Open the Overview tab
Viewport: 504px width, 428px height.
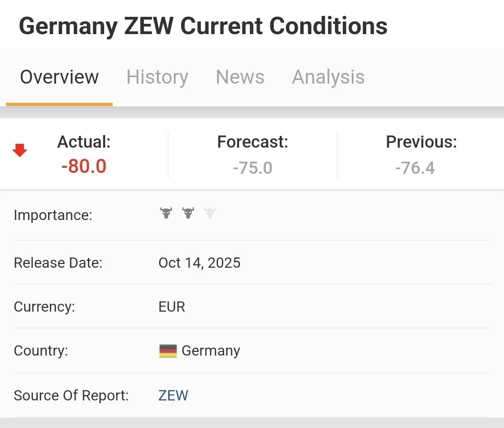(x=59, y=77)
